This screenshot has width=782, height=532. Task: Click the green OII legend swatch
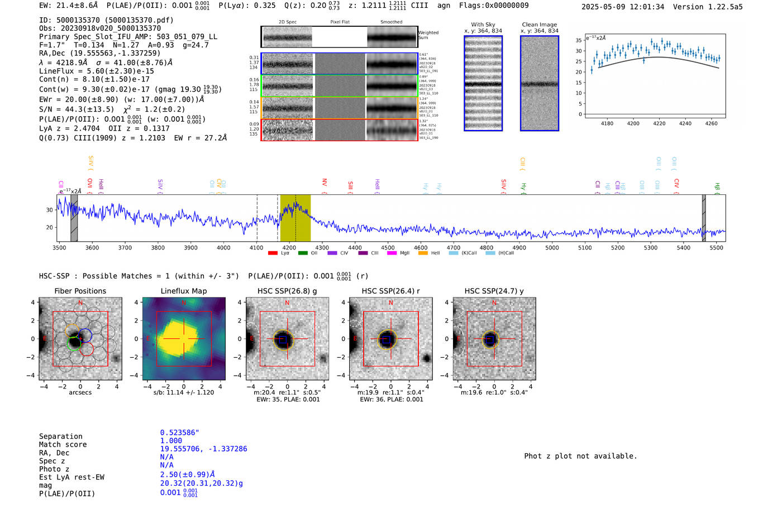point(303,253)
